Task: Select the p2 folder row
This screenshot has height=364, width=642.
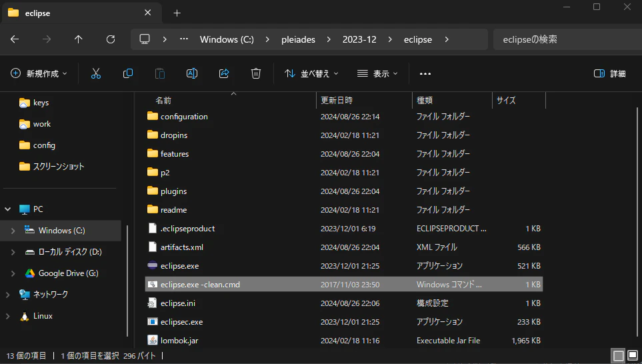Action: (344, 173)
